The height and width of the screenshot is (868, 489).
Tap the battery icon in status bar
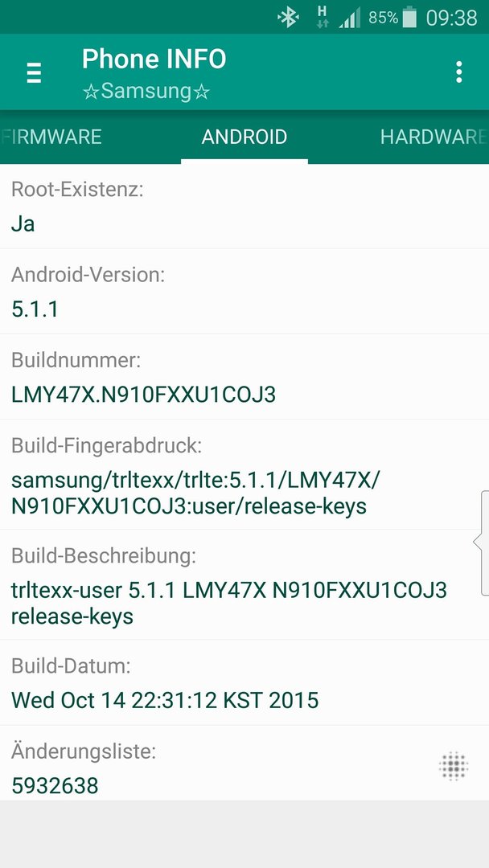point(409,17)
